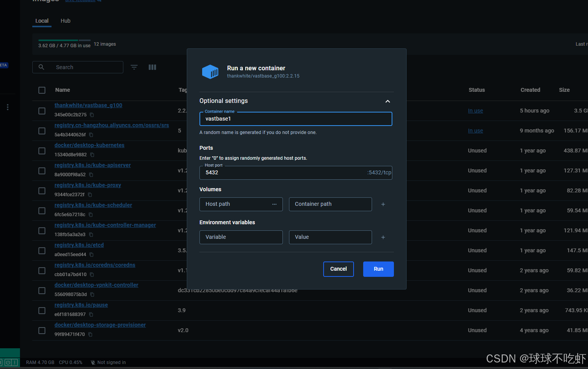Image resolution: width=588 pixels, height=369 pixels.
Task: Check the desktop-vpnkit-controller image row
Action: pos(42,291)
